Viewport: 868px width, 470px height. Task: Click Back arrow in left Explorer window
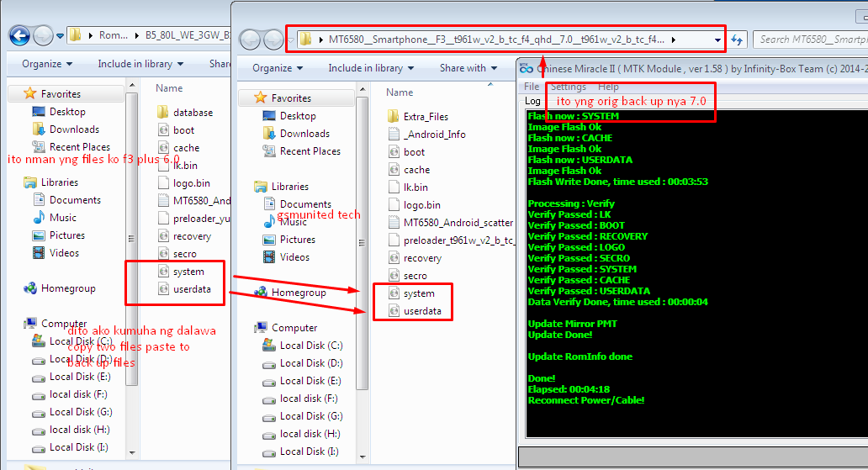tap(19, 36)
